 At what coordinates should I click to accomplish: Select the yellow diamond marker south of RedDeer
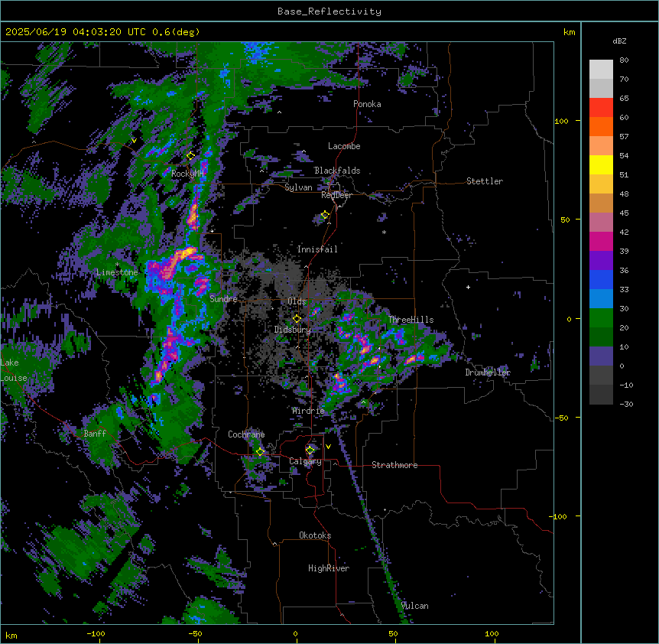(325, 215)
